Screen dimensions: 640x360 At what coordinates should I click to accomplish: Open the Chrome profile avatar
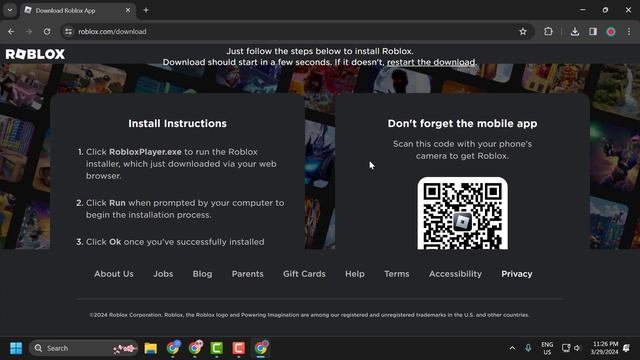(611, 31)
